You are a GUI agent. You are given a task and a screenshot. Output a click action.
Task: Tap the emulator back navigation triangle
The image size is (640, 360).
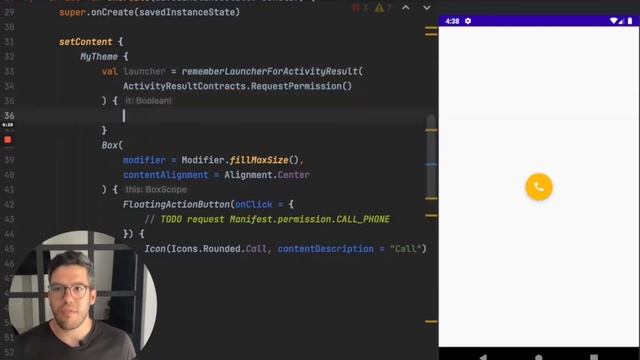click(x=483, y=357)
